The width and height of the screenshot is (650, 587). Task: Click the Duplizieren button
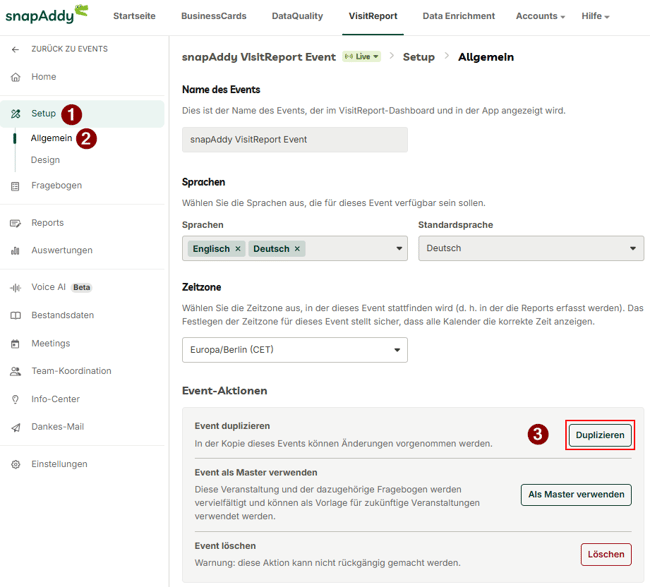click(600, 435)
